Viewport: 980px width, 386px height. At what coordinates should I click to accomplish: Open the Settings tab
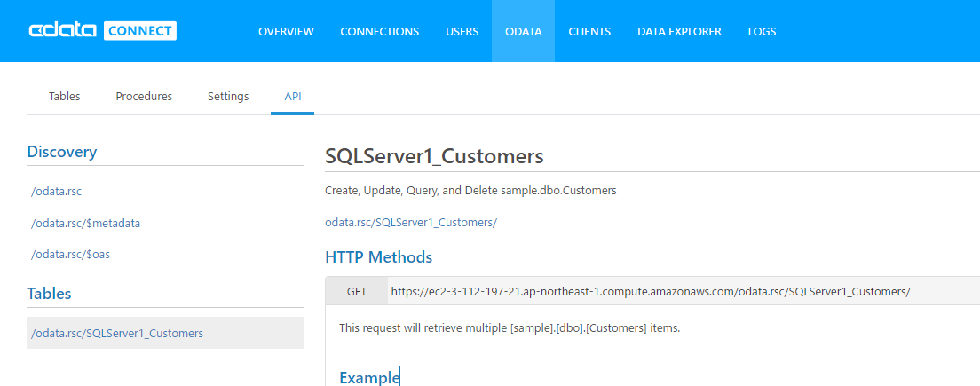[228, 96]
